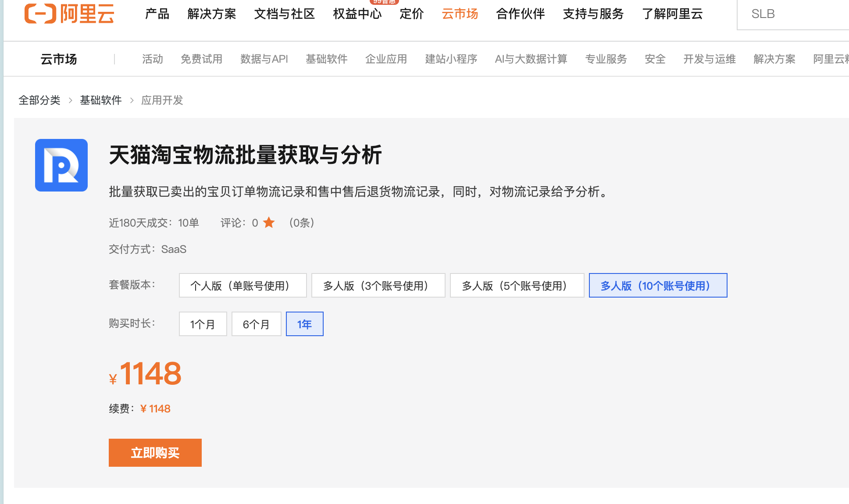Switch to the 基础软件 tab
The image size is (849, 504).
click(327, 59)
